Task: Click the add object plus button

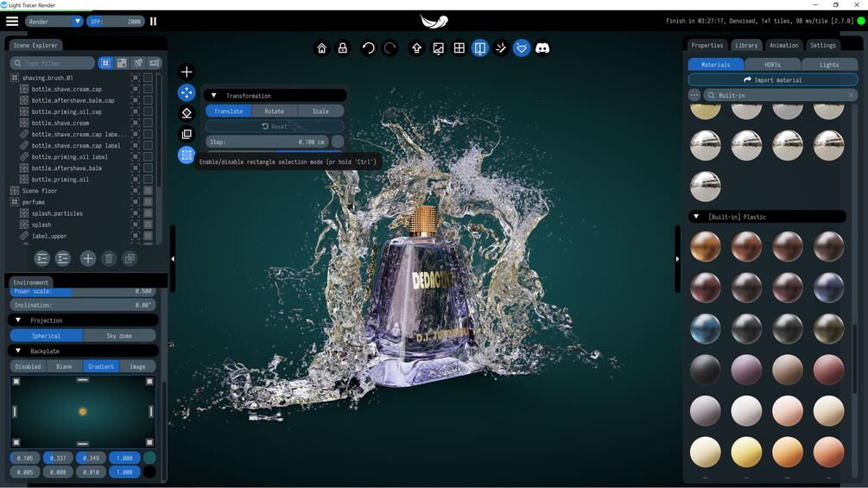Action: click(87, 258)
